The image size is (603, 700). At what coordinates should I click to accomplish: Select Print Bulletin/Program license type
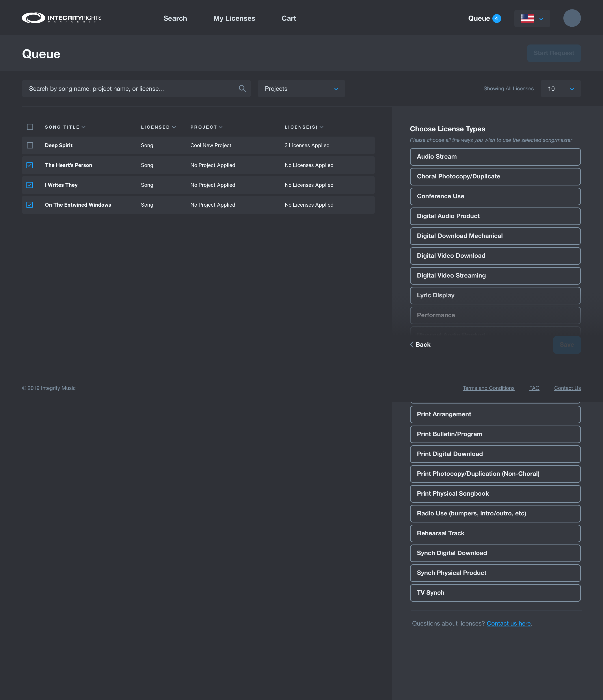pyautogui.click(x=495, y=434)
